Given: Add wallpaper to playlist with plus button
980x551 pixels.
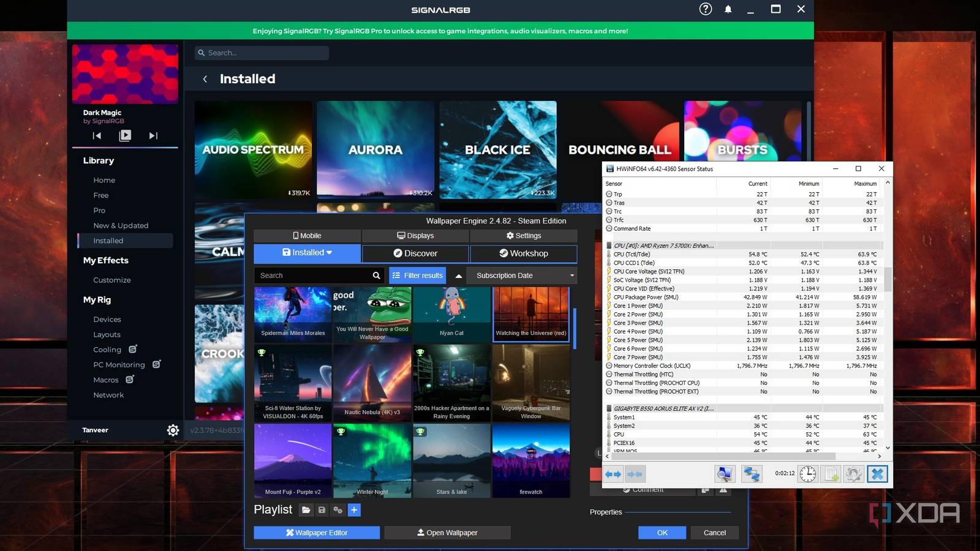Looking at the screenshot, I should (x=354, y=510).
